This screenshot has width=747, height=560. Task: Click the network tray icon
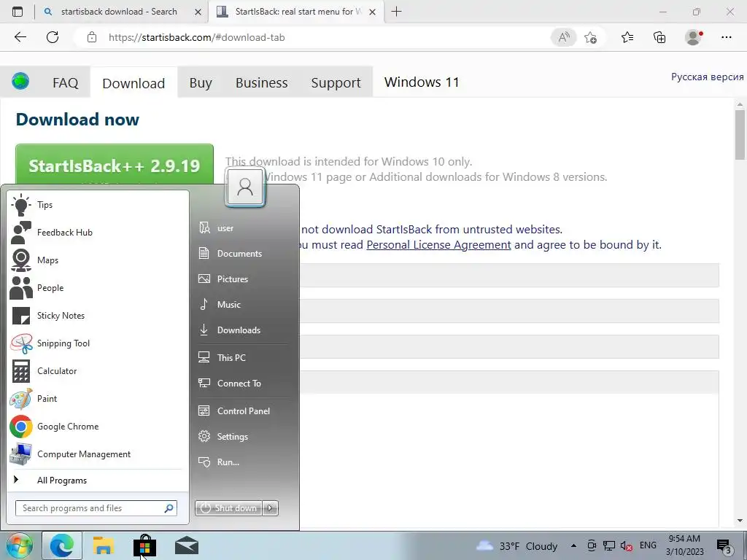pos(609,545)
